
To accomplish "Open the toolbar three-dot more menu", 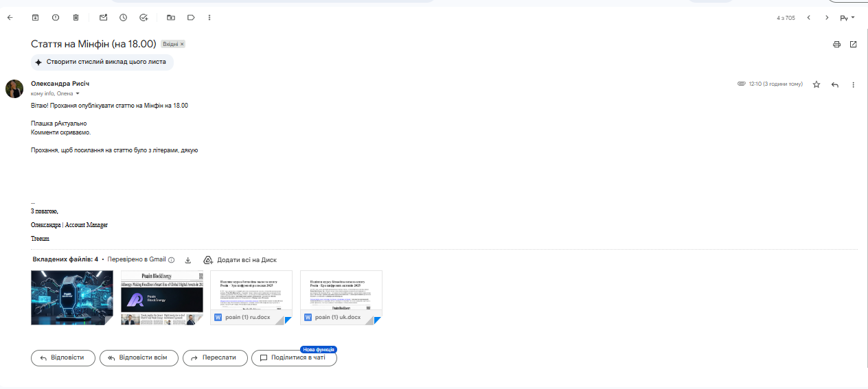I will pos(209,17).
